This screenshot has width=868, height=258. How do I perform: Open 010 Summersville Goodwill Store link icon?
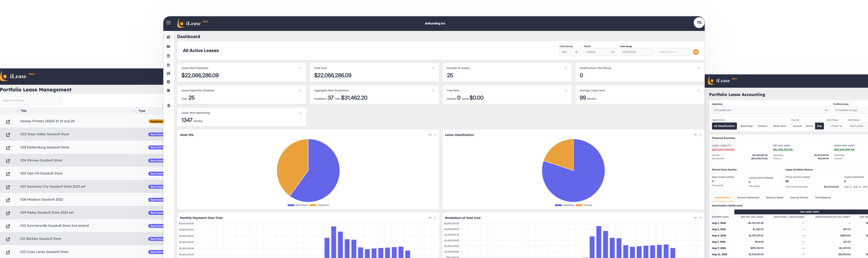pyautogui.click(x=8, y=226)
